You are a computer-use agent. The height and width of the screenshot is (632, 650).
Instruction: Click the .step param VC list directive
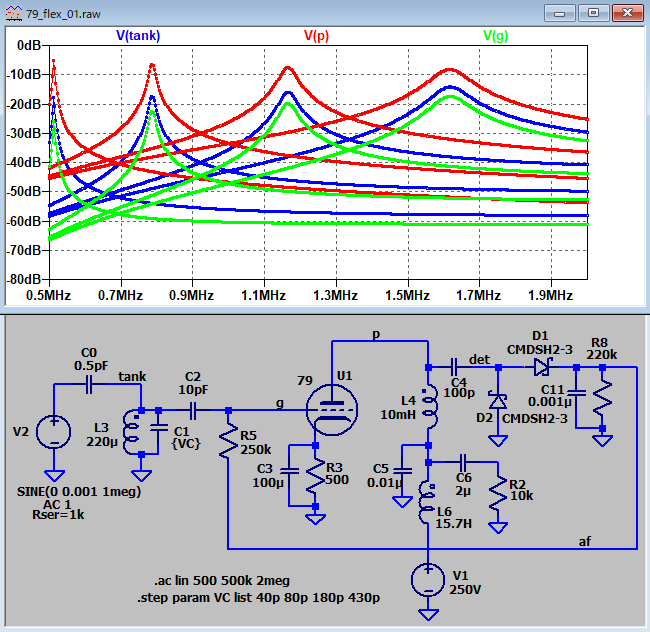point(259,598)
